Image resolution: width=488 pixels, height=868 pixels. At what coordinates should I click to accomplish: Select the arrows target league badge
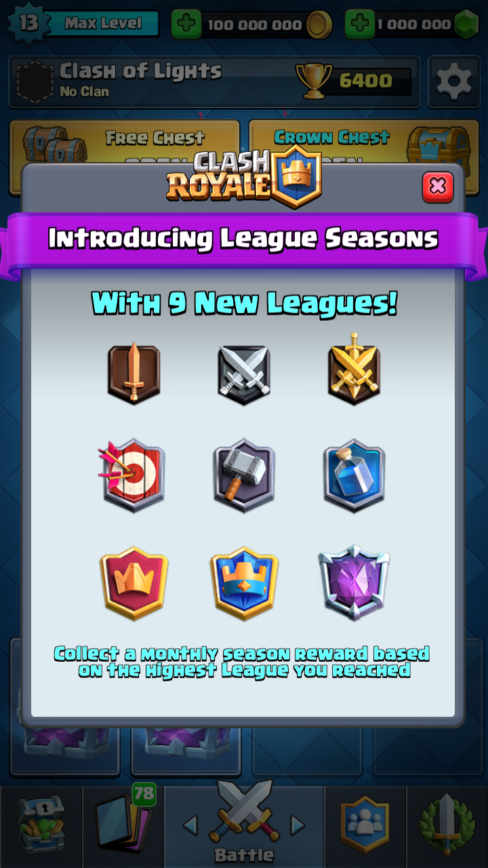tap(132, 475)
